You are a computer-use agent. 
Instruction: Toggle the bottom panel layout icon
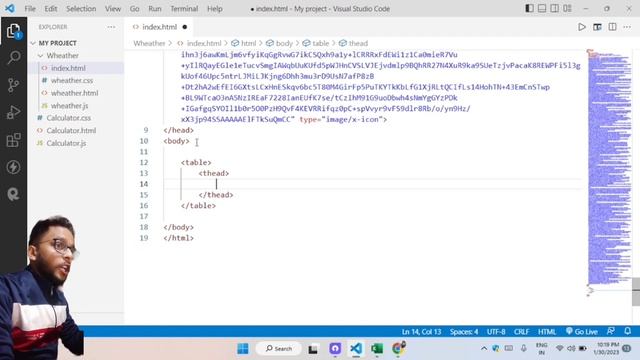(x=542, y=8)
